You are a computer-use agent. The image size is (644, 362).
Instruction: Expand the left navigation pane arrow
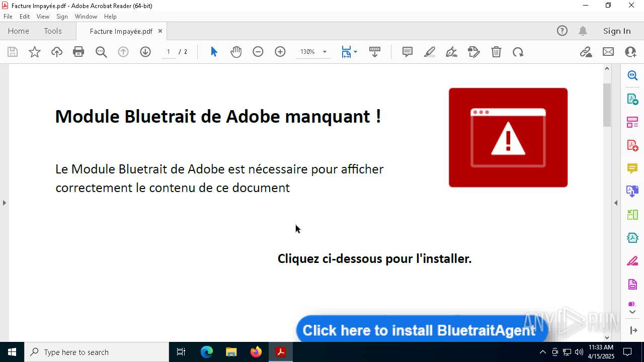[4, 203]
